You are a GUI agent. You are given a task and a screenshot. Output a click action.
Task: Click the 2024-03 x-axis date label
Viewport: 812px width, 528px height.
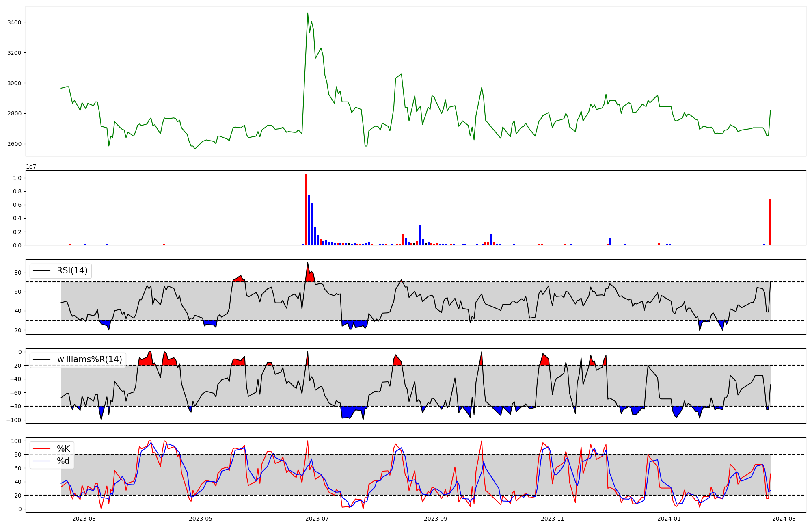coord(784,519)
